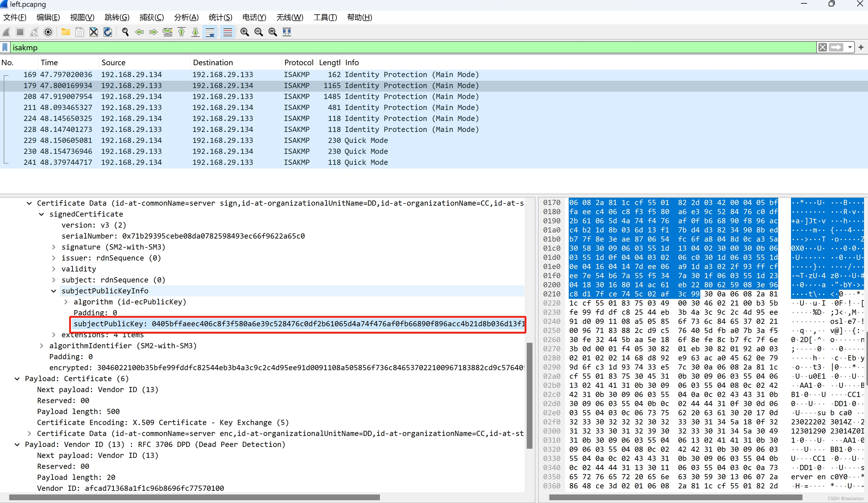Click the open capture file folder icon

65,32
